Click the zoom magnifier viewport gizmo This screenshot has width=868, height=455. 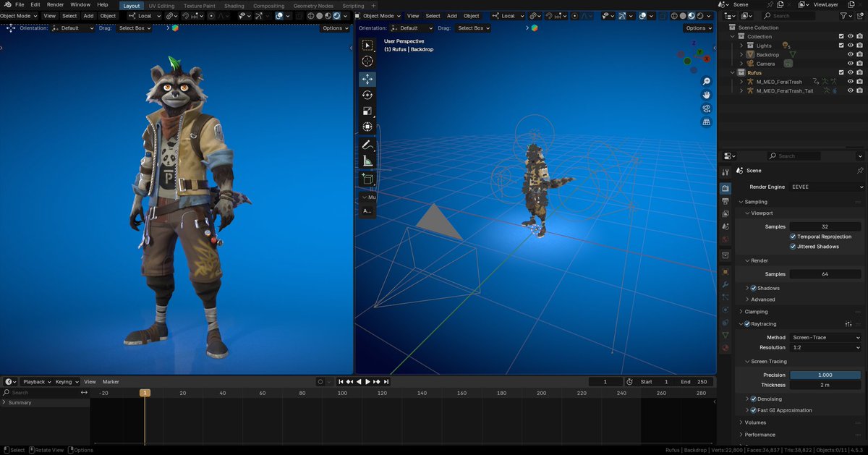(706, 81)
